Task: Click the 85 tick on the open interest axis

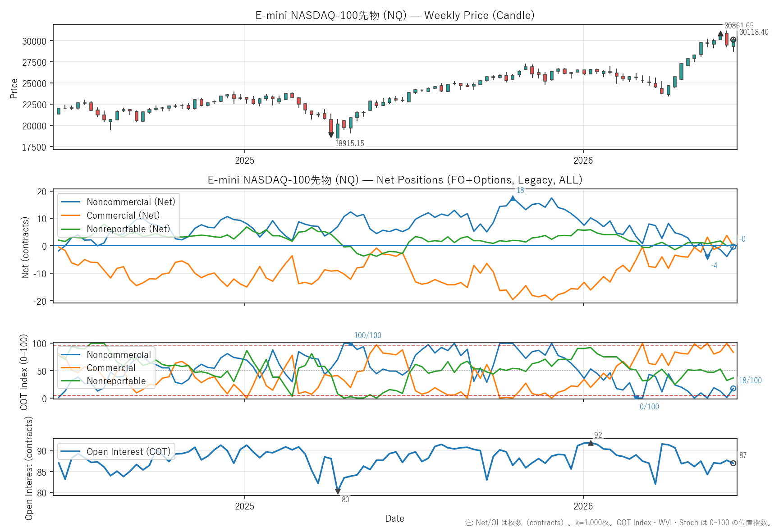Action: (42, 472)
